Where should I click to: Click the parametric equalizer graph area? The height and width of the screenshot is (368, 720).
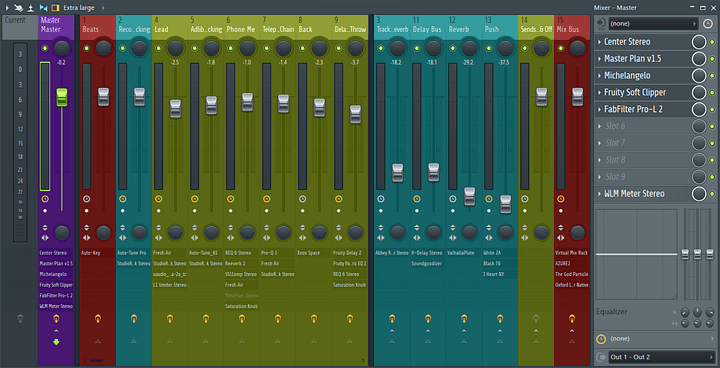[x=636, y=254]
